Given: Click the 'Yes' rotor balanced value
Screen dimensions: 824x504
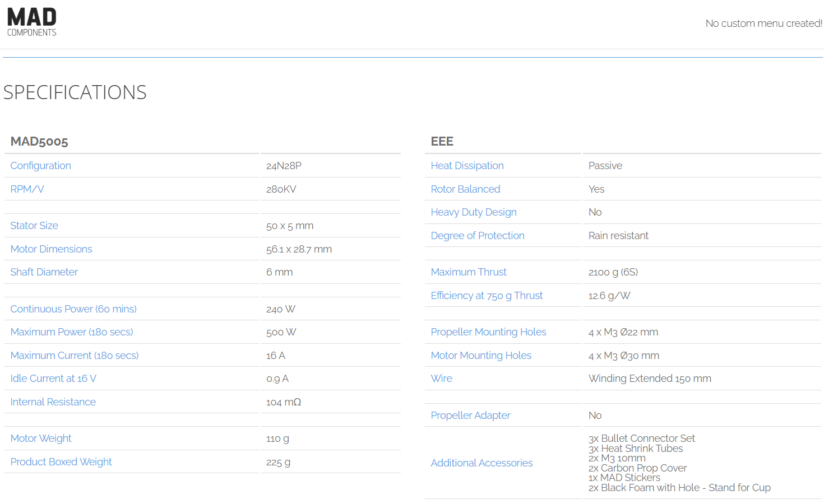Looking at the screenshot, I should pos(596,189).
